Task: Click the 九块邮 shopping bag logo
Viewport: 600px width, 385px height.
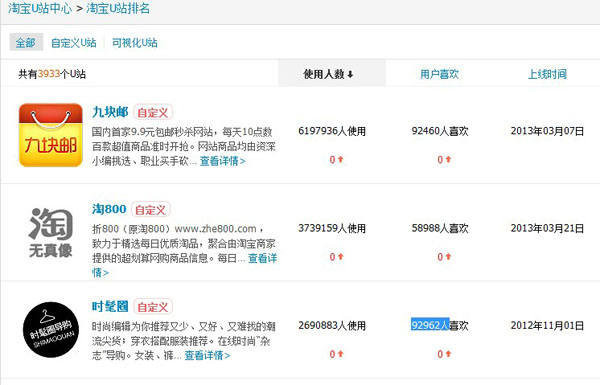Action: 51,135
